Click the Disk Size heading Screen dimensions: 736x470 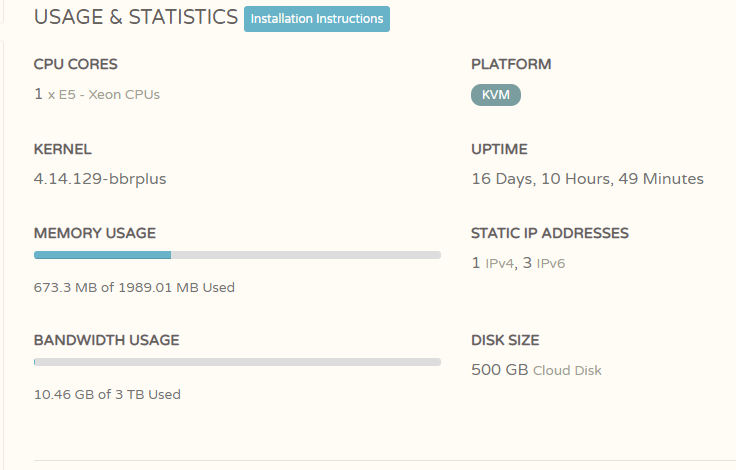[x=505, y=340]
